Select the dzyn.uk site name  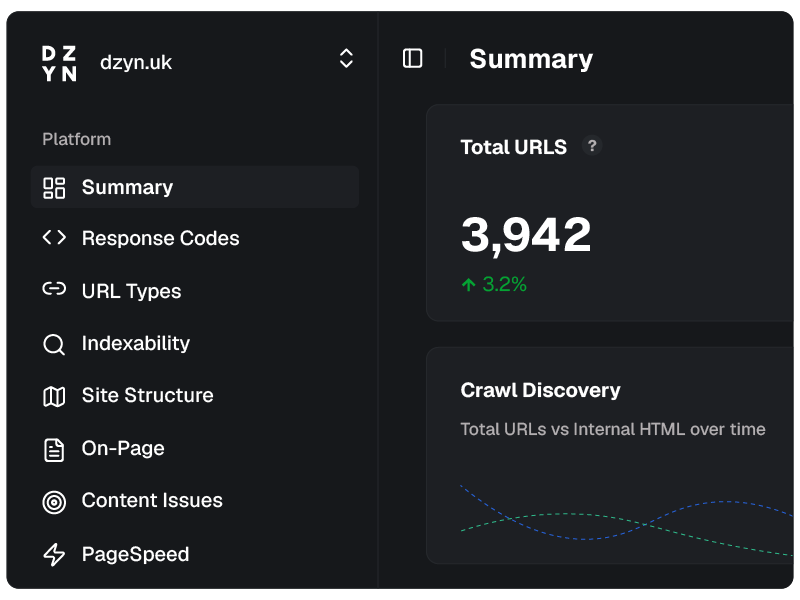pos(136,62)
